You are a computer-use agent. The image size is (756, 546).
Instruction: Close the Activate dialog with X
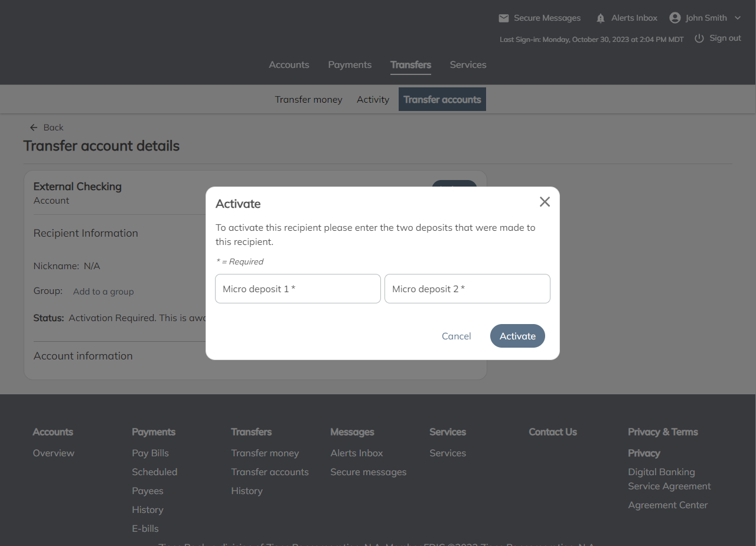point(545,202)
